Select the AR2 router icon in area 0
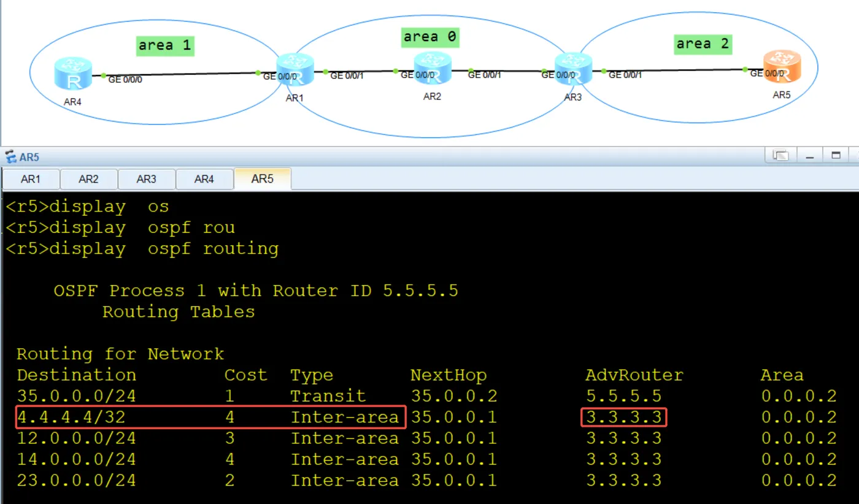This screenshot has height=504, width=859. pos(433,67)
